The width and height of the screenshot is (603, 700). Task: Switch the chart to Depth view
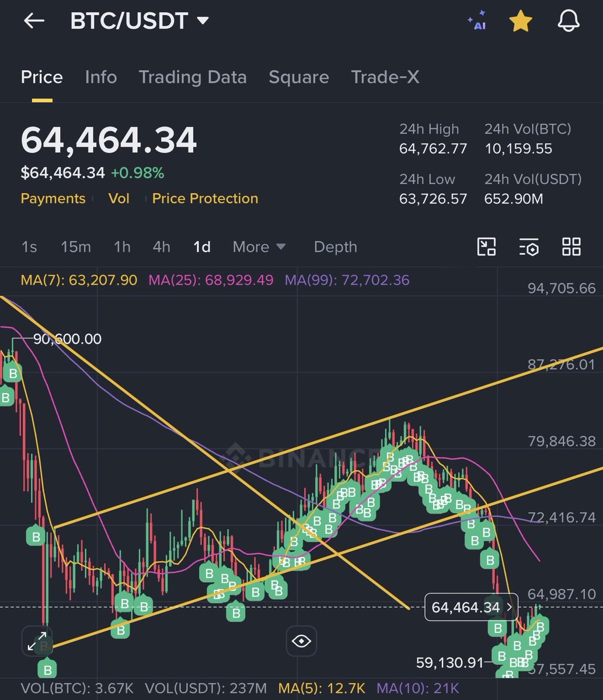point(335,247)
